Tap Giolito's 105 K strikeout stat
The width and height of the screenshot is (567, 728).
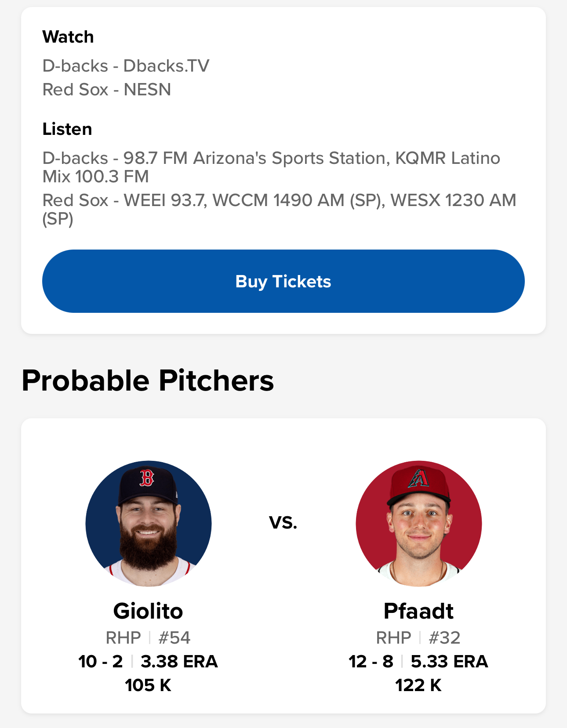pyautogui.click(x=148, y=685)
